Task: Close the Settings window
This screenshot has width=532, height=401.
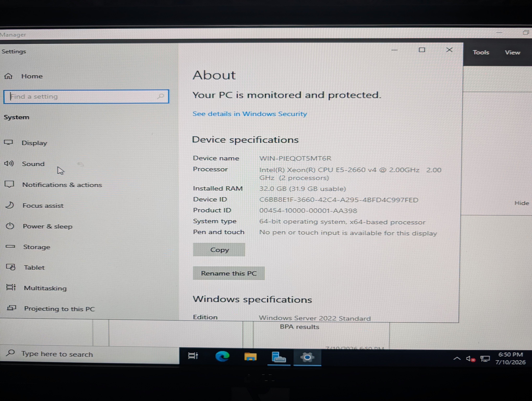Action: 449,50
